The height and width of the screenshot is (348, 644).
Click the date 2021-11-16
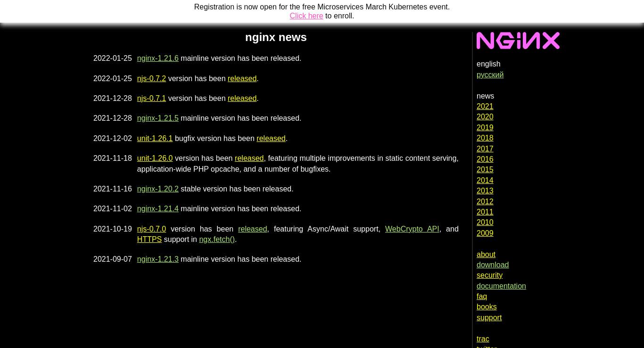[113, 189]
